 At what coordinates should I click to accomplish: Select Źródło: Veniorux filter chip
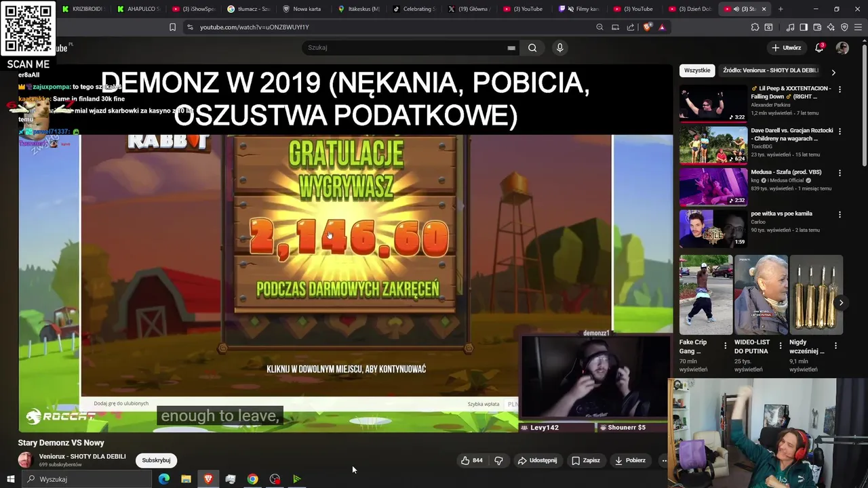point(770,70)
